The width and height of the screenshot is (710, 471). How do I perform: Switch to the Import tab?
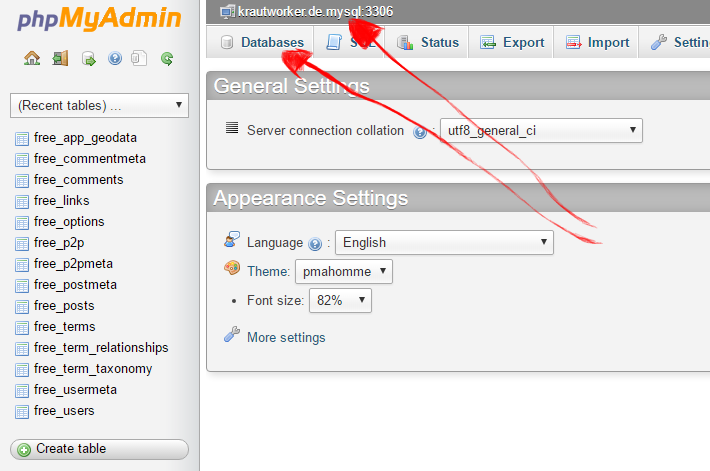596,42
